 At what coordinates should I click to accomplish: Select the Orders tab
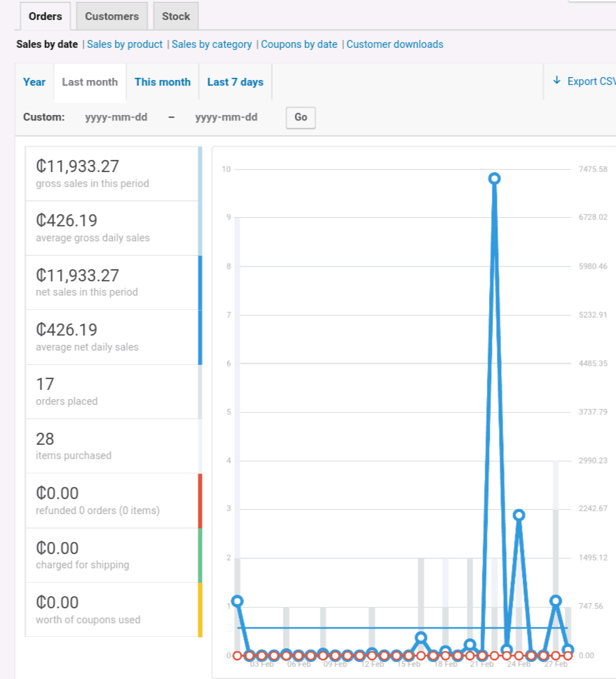(45, 16)
